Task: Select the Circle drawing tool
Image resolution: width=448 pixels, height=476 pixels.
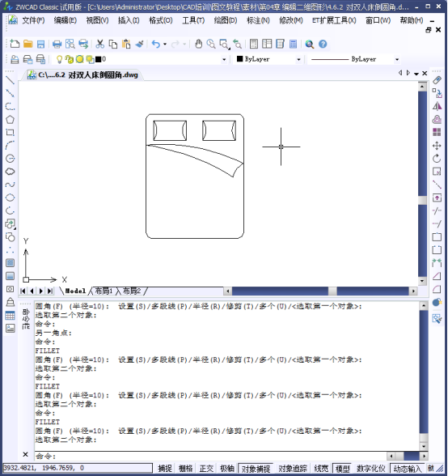Action: (10, 159)
